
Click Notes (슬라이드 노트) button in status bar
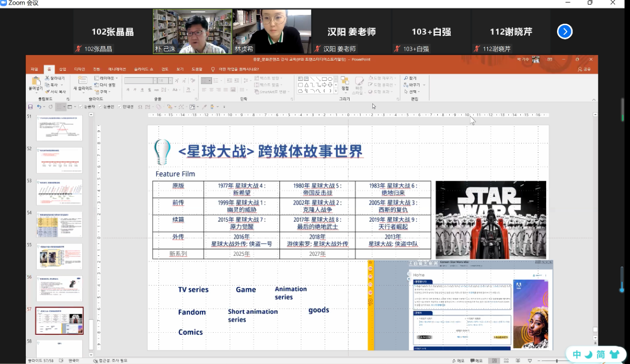coord(457,361)
